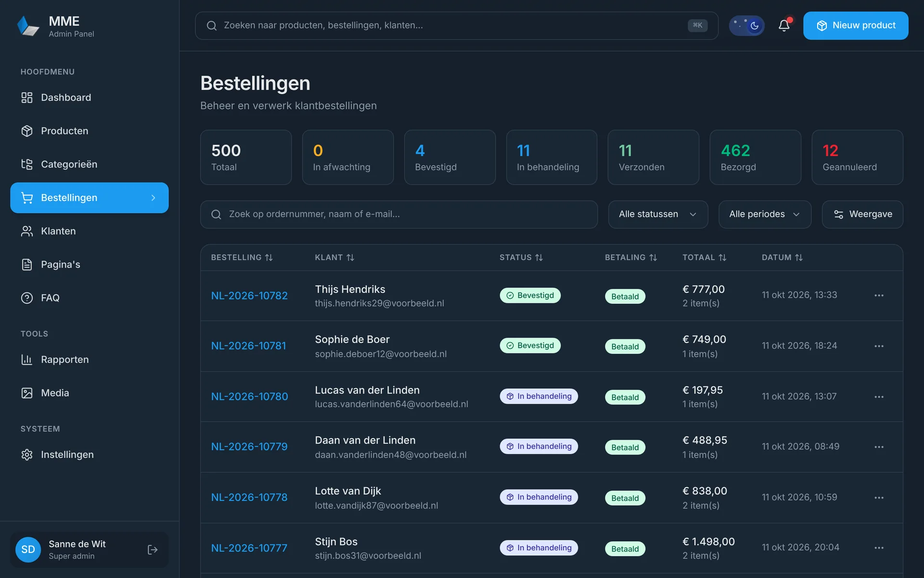
Task: Open Pagina's in sidebar
Action: tap(90, 264)
